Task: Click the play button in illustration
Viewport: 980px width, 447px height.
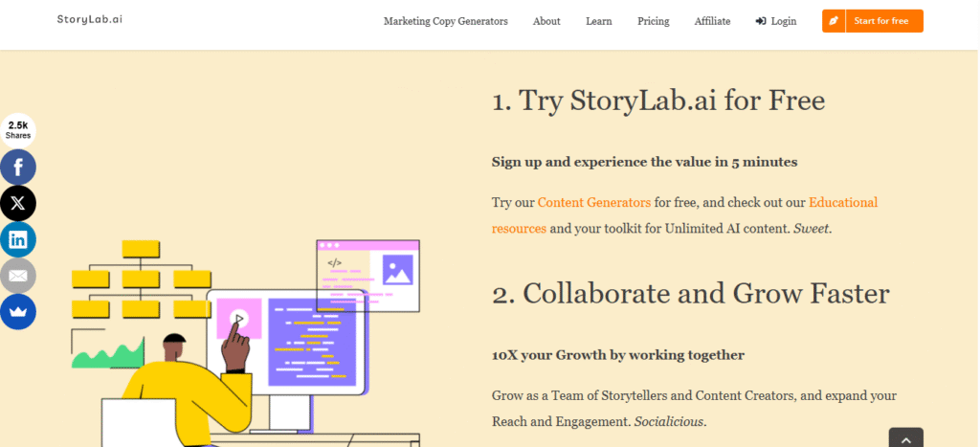Action: [239, 319]
